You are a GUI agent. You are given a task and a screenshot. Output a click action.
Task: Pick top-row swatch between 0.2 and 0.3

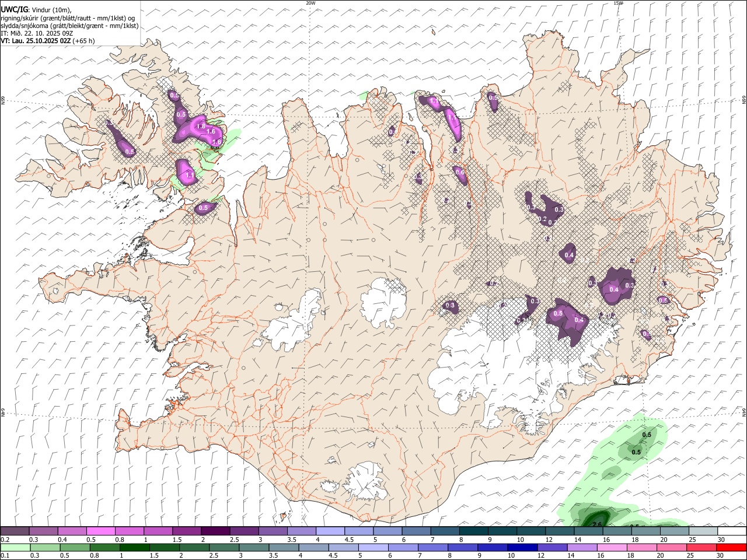click(15, 531)
